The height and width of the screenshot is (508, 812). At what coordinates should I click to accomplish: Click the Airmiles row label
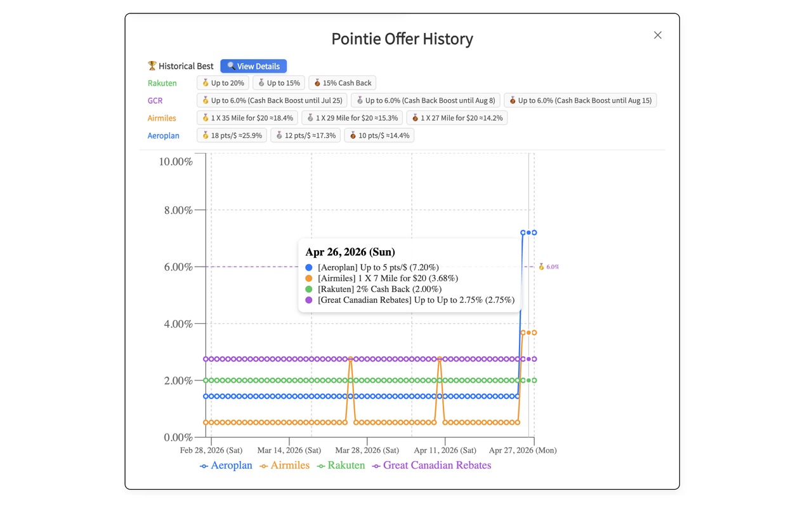click(162, 118)
